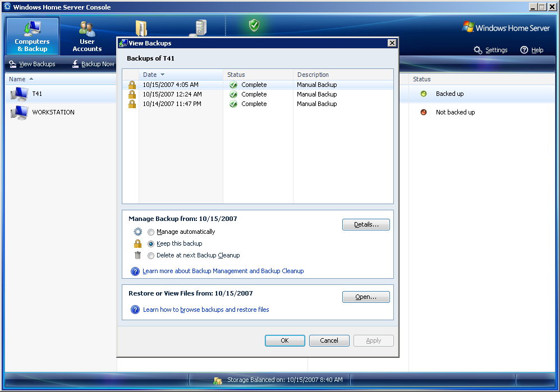Click the red Not backed up indicator
560x392 pixels.
coord(424,112)
